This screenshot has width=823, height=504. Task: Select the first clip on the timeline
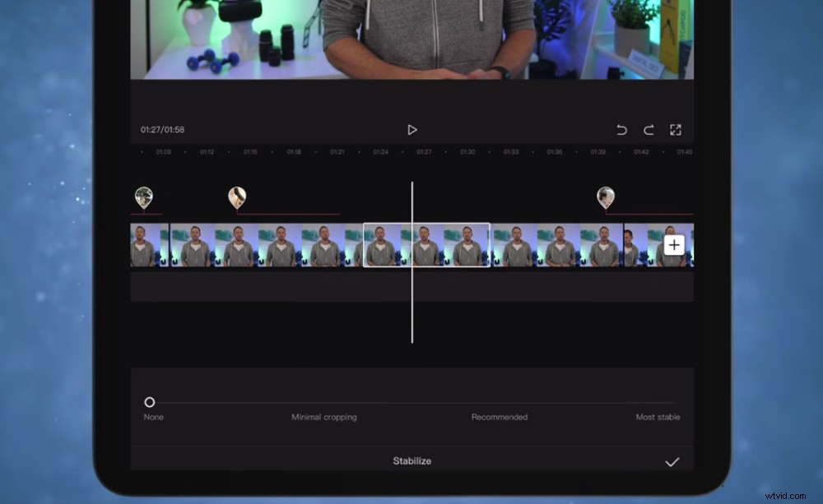click(x=152, y=245)
